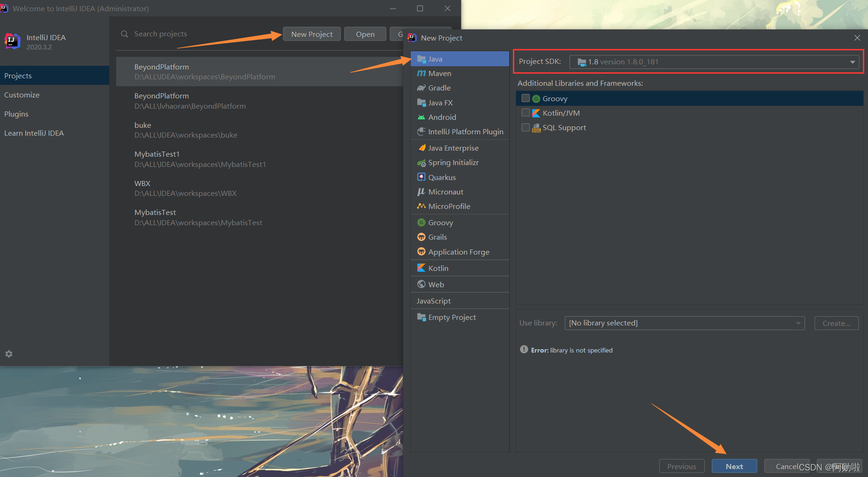This screenshot has height=477, width=868.
Task: Click the Create... library button
Action: 836,323
